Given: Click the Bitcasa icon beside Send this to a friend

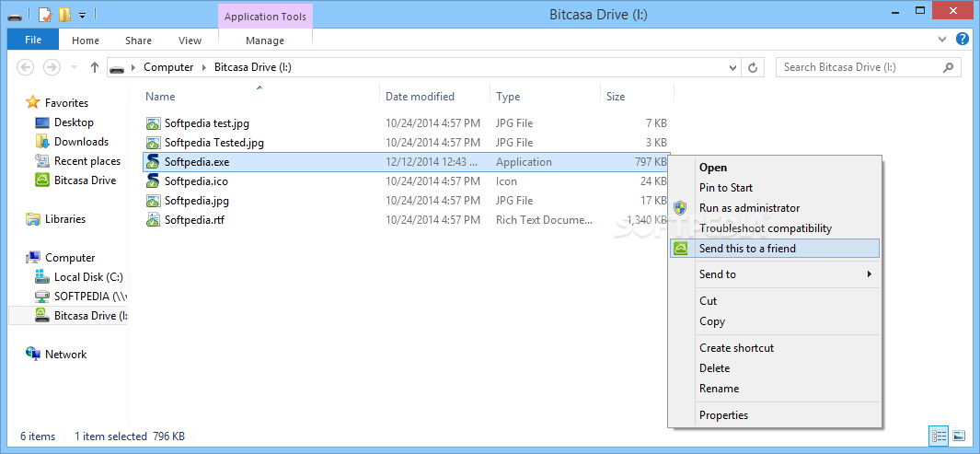Looking at the screenshot, I should tap(680, 249).
